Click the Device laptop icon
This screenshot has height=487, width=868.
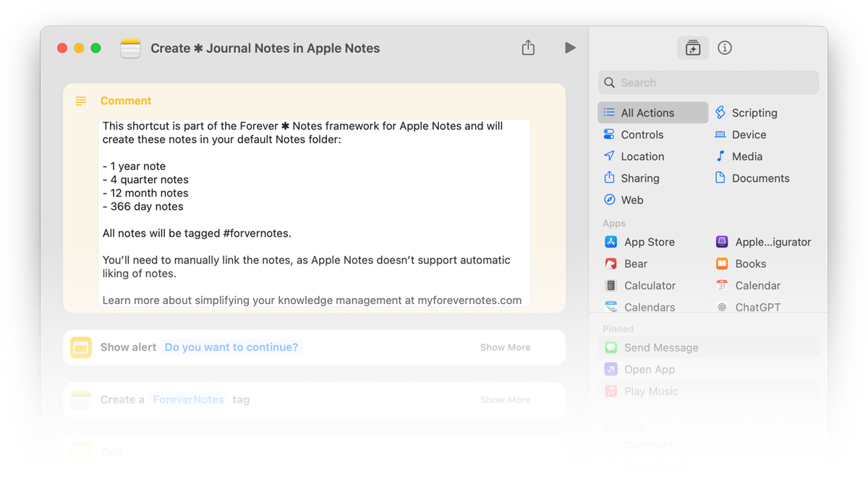click(x=720, y=135)
